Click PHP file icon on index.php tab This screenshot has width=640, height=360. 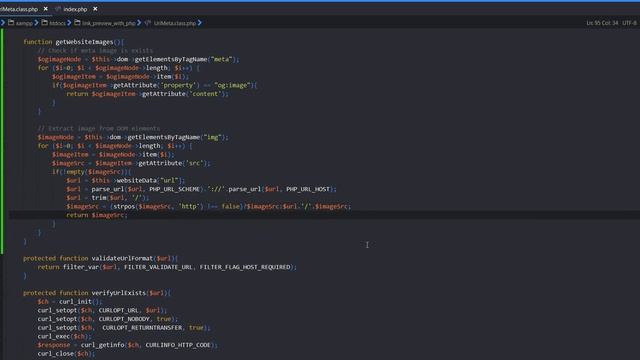pyautogui.click(x=58, y=9)
